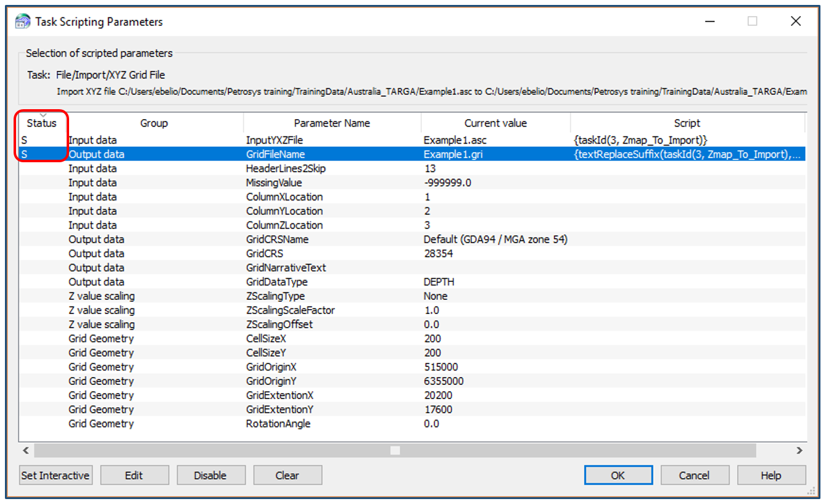Click the Parameter Name column header

click(x=332, y=123)
